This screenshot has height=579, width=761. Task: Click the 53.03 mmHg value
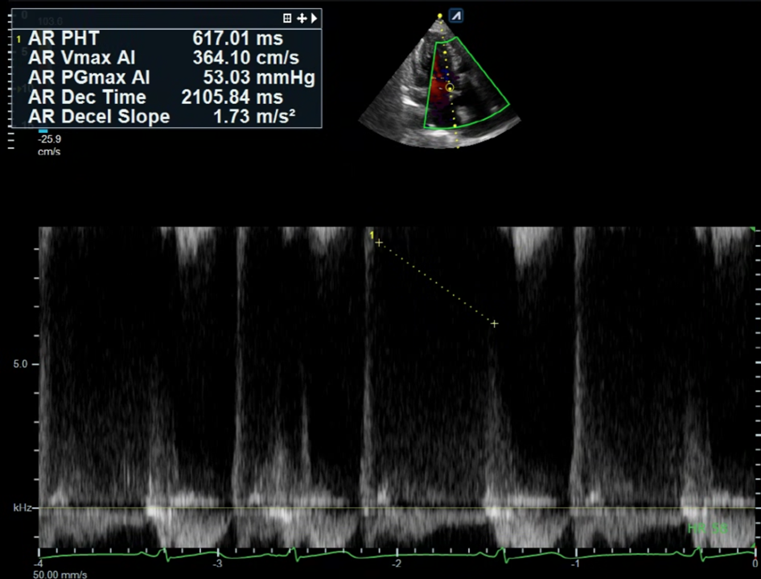(x=259, y=77)
